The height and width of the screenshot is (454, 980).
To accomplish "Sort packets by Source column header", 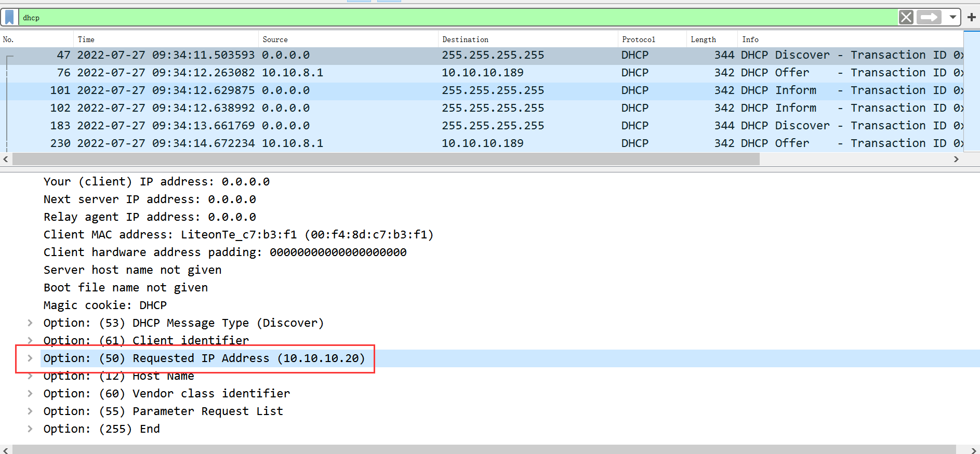I will tap(348, 39).
